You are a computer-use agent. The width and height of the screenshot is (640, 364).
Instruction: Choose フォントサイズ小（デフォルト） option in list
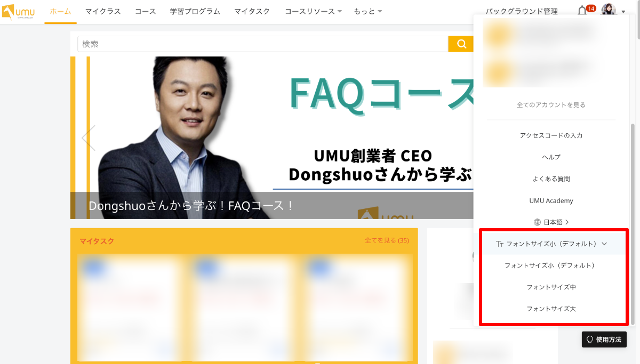click(x=551, y=265)
